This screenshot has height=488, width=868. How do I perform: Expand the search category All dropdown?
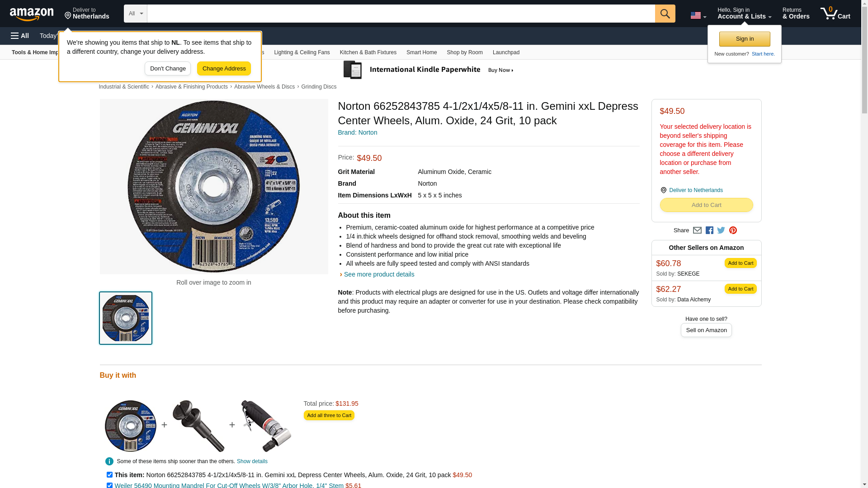(136, 14)
